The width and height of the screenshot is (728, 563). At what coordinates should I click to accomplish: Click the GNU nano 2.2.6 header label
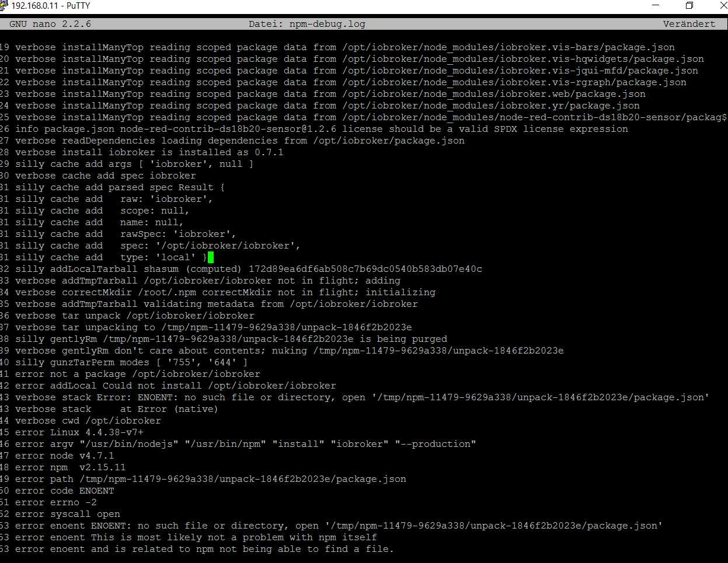(50, 24)
